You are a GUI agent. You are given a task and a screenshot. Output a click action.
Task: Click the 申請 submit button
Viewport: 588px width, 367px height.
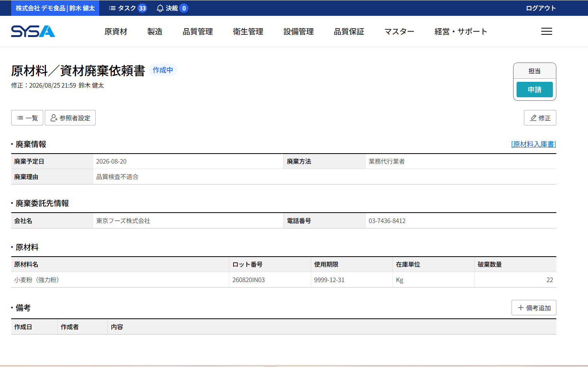point(534,90)
